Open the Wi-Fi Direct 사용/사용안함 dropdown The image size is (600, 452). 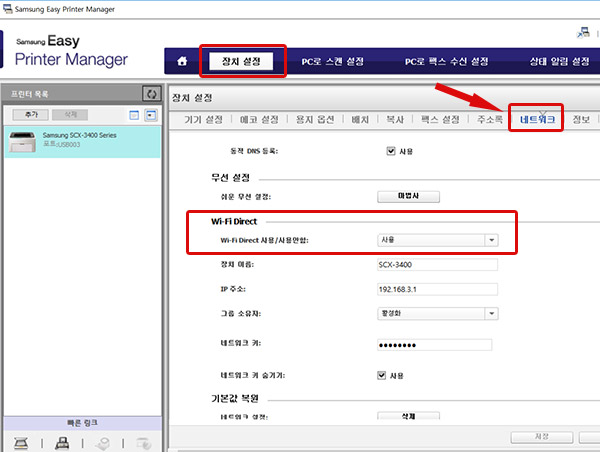437,240
